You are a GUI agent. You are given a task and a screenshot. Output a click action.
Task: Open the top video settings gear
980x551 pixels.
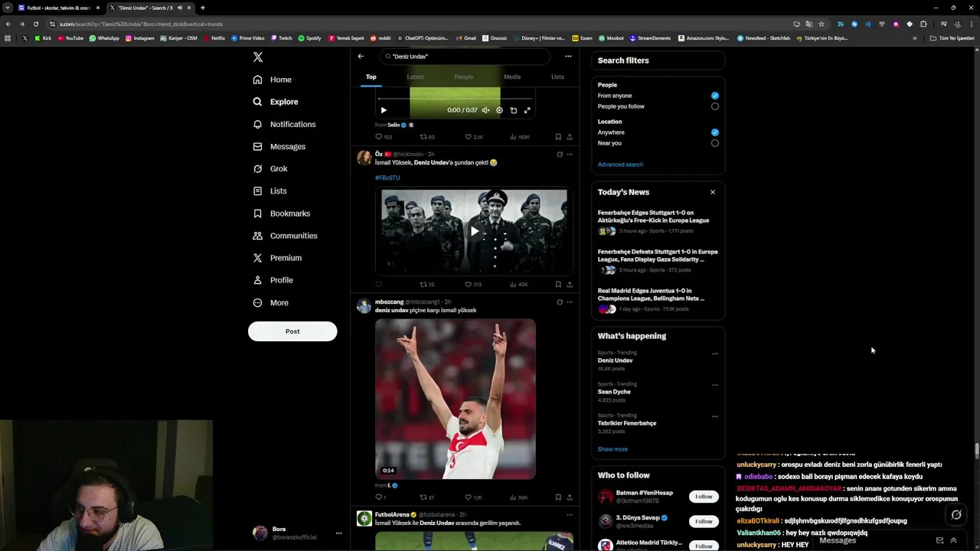pos(499,110)
